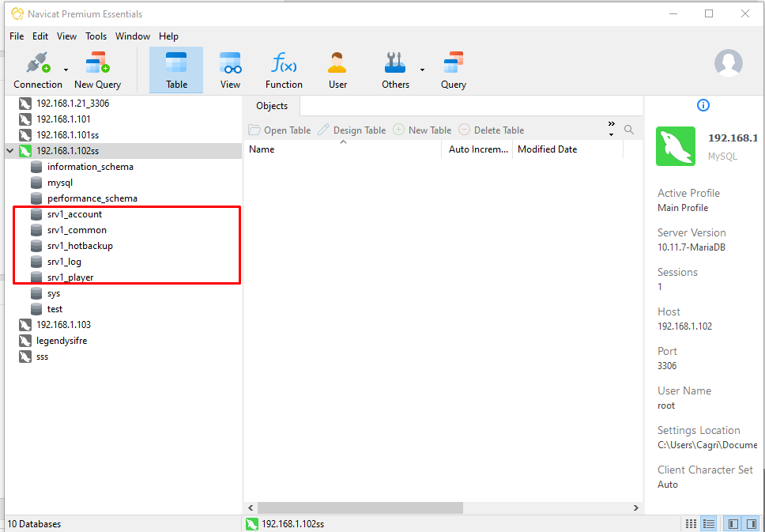This screenshot has width=765, height=532.
Task: Select the Objects tab
Action: tap(272, 106)
